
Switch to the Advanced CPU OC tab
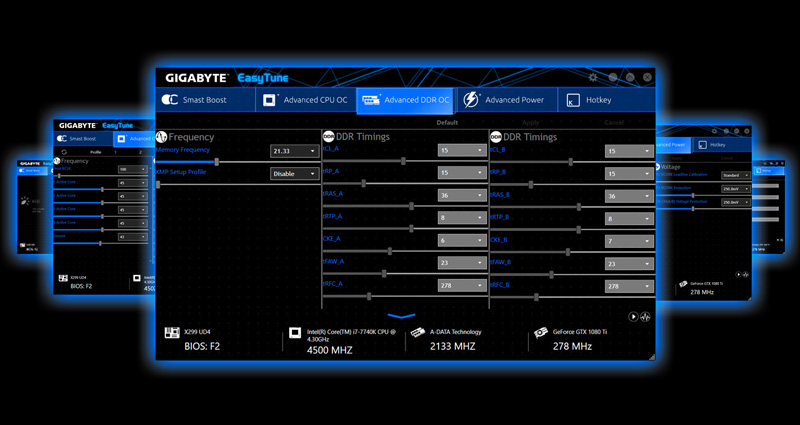pos(306,99)
